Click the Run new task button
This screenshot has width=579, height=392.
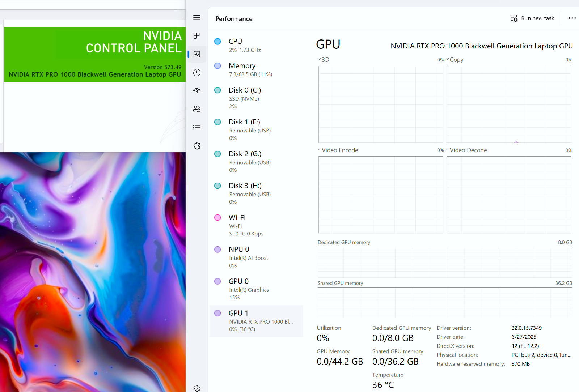(532, 18)
